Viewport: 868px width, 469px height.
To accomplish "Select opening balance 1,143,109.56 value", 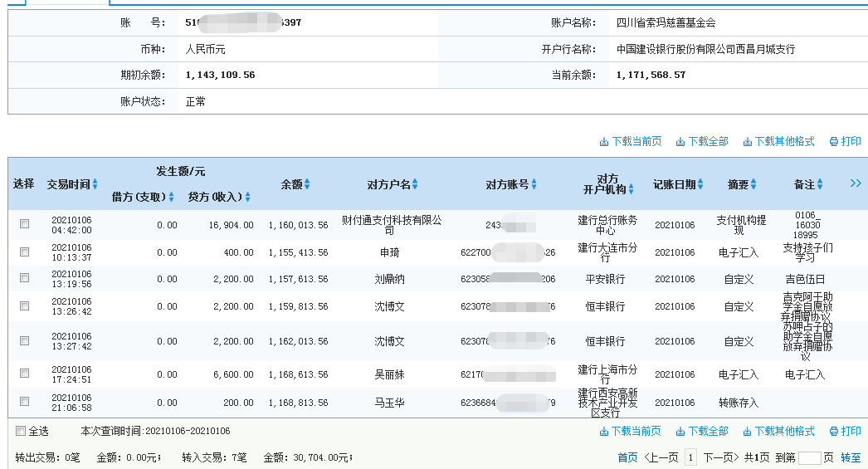I will [221, 75].
